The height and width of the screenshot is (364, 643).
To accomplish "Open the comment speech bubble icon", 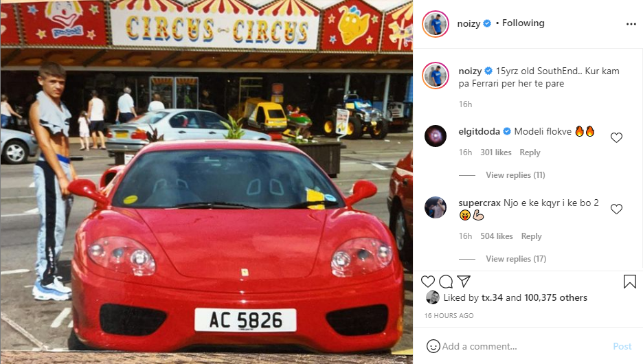I will pyautogui.click(x=446, y=281).
